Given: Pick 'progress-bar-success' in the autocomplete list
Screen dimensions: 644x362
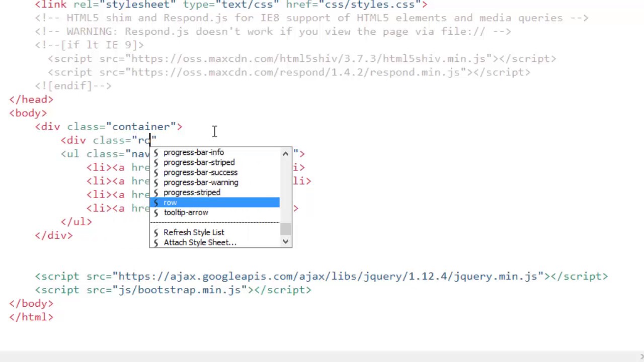Looking at the screenshot, I should tap(200, 172).
